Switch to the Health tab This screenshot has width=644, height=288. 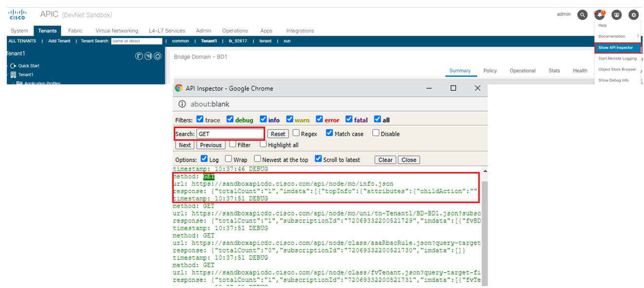(x=580, y=70)
